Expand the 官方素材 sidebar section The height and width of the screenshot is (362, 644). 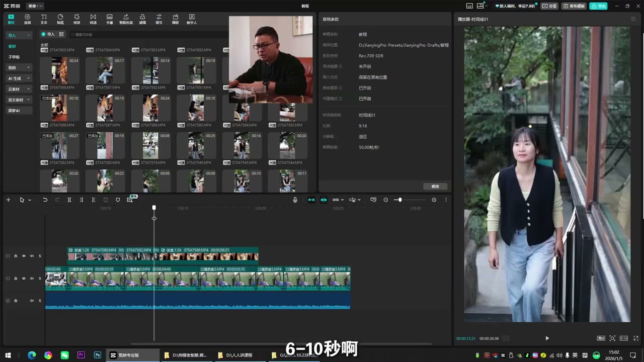(x=19, y=100)
